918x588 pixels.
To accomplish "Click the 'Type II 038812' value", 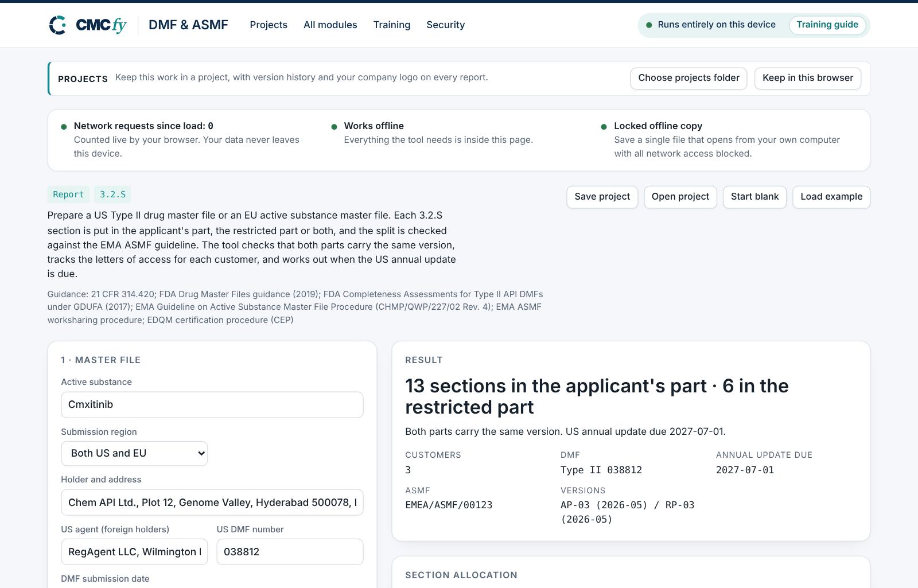I will pos(601,470).
